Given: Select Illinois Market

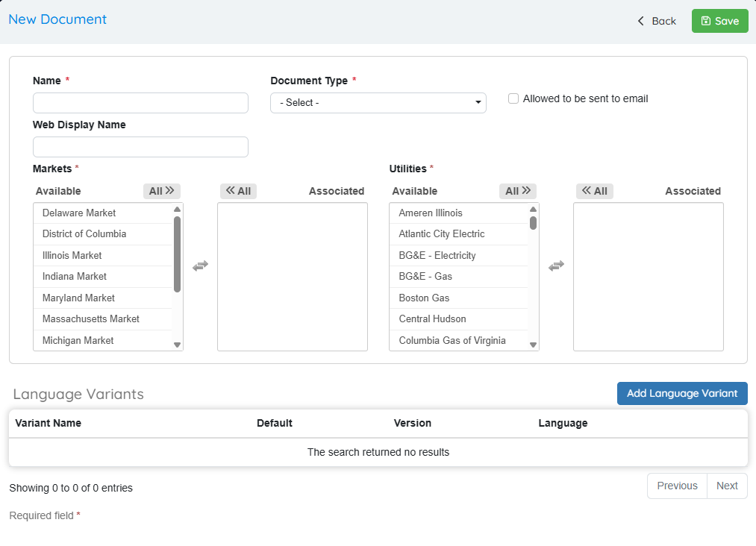Looking at the screenshot, I should click(x=103, y=255).
